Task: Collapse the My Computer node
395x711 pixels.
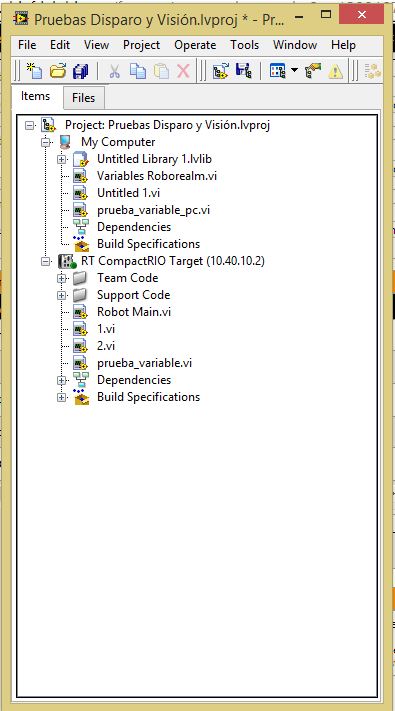Action: pyautogui.click(x=45, y=142)
